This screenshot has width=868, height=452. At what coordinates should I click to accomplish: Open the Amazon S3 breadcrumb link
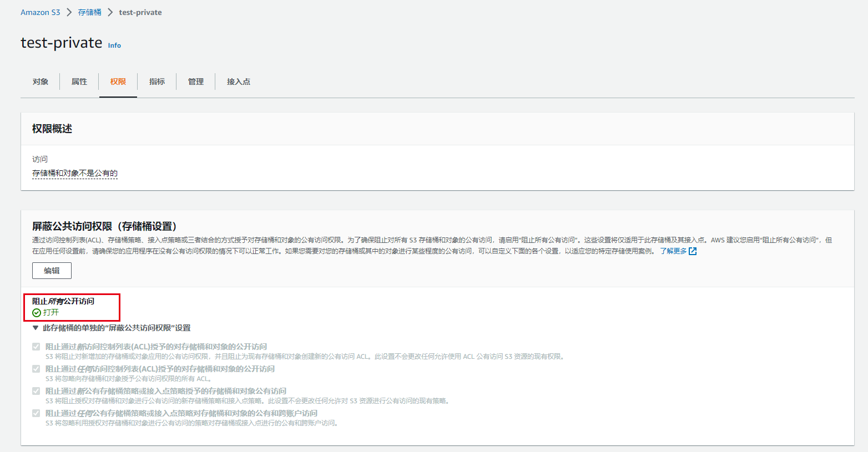coord(40,12)
